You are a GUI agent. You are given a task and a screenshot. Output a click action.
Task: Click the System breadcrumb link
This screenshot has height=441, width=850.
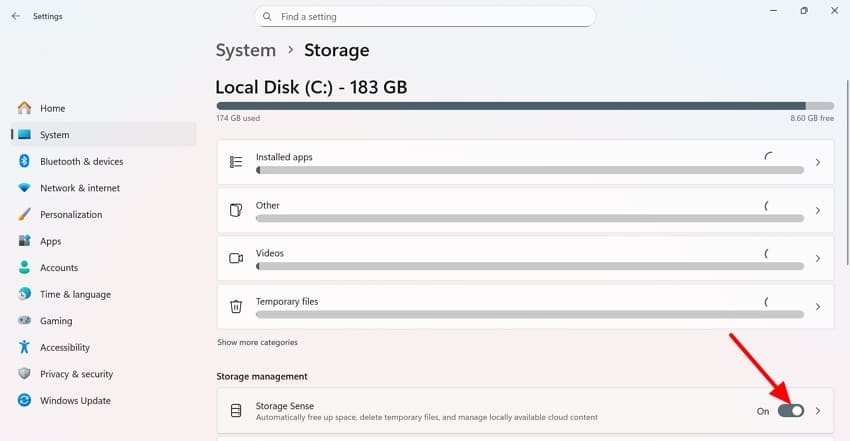(x=246, y=50)
